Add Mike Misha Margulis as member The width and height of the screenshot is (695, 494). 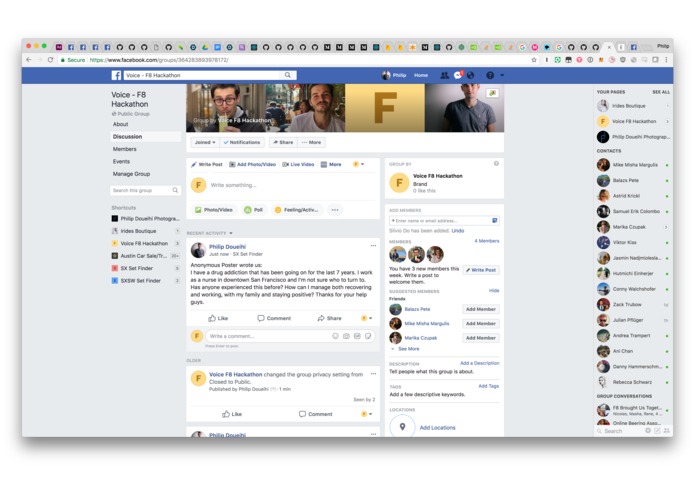(480, 324)
